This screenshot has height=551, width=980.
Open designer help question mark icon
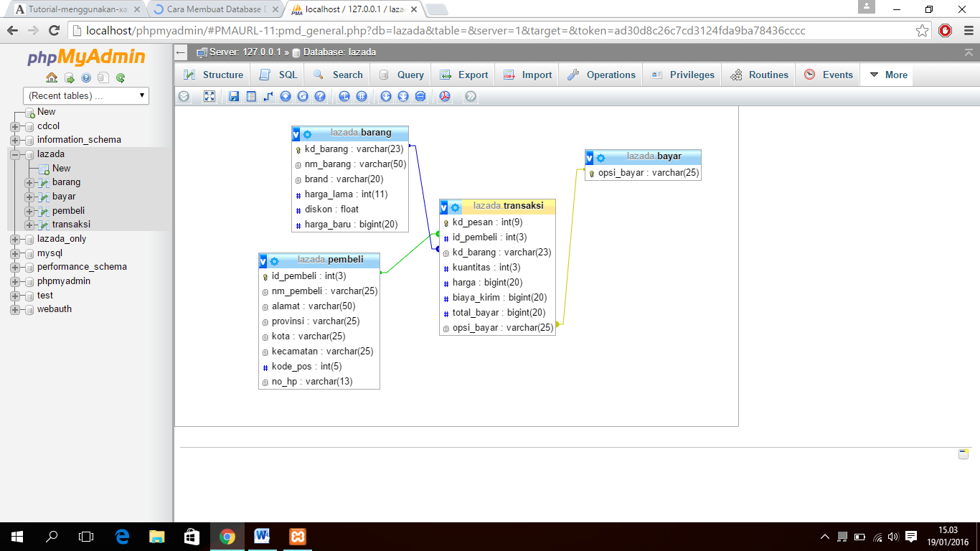pos(320,96)
